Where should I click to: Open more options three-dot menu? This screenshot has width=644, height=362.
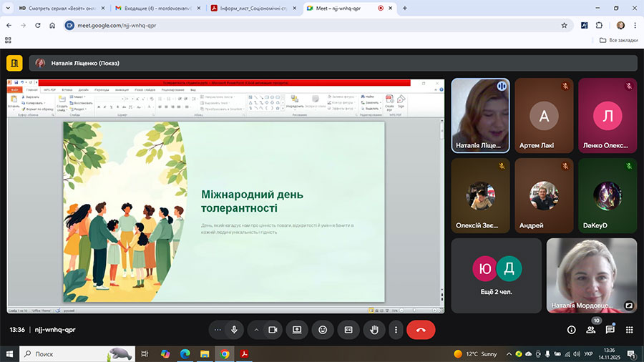[x=396, y=330]
